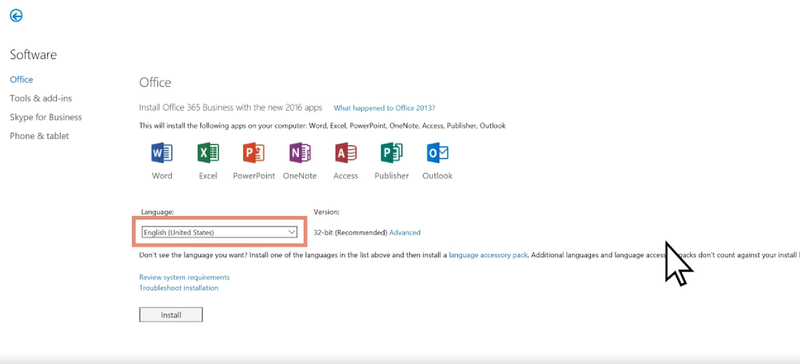Viewport: 800px width, 364px height.
Task: Click the 'Publisher' label text
Action: click(x=391, y=176)
